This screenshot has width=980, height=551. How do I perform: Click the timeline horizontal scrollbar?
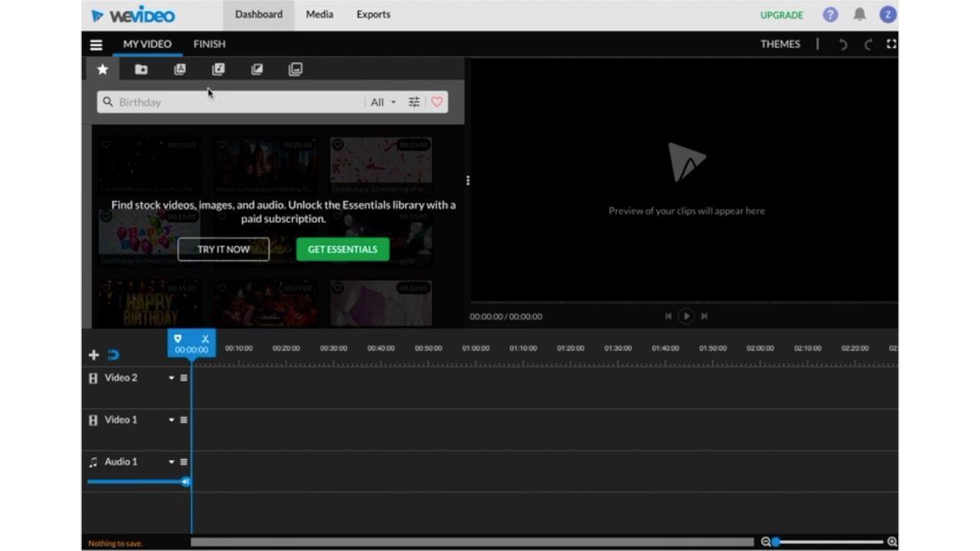472,542
